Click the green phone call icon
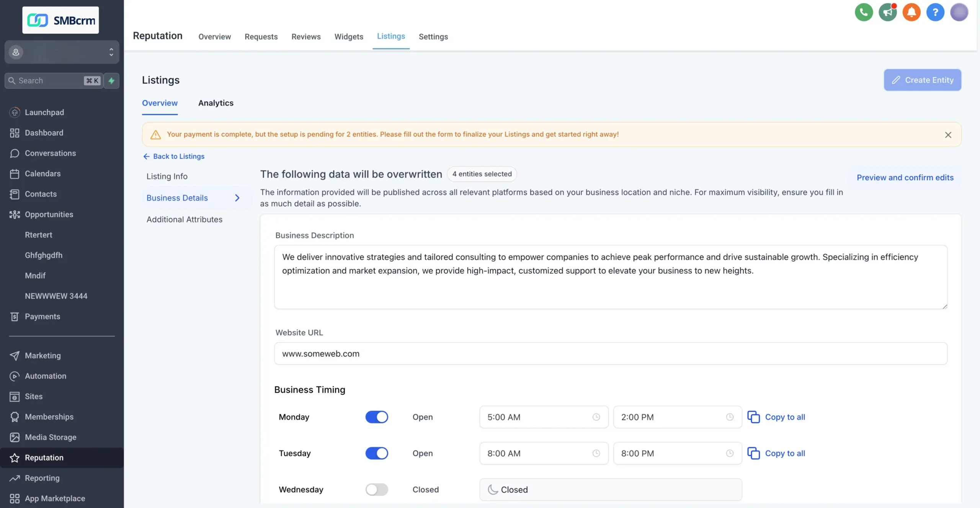This screenshot has width=980, height=508. tap(864, 12)
